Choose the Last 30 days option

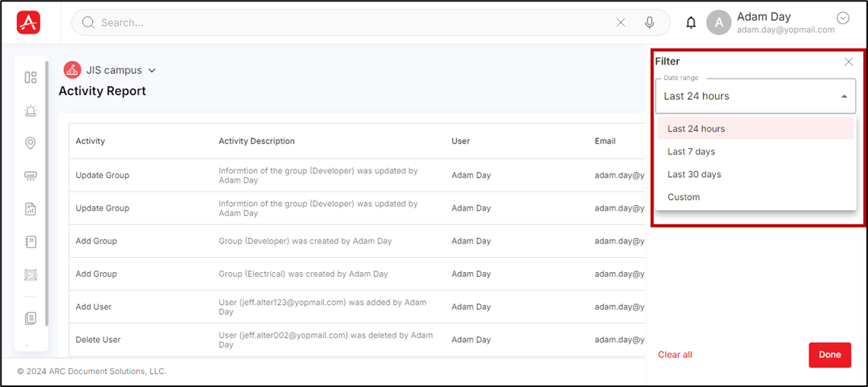click(x=694, y=174)
